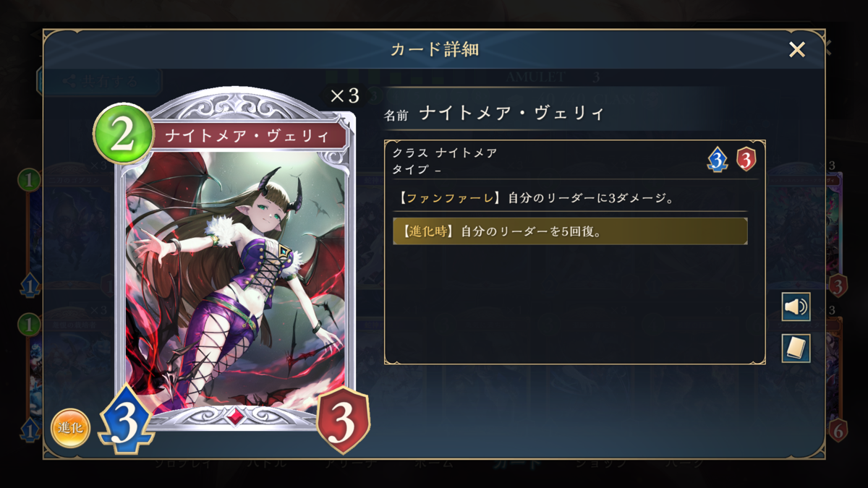Toggle the orange 進化 evolve button
This screenshot has height=488, width=868.
(x=70, y=428)
